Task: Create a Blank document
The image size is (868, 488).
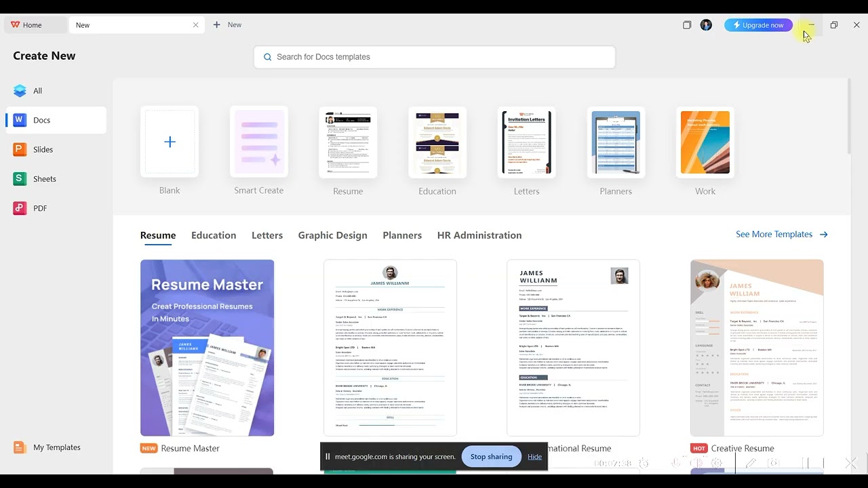Action: pyautogui.click(x=170, y=142)
